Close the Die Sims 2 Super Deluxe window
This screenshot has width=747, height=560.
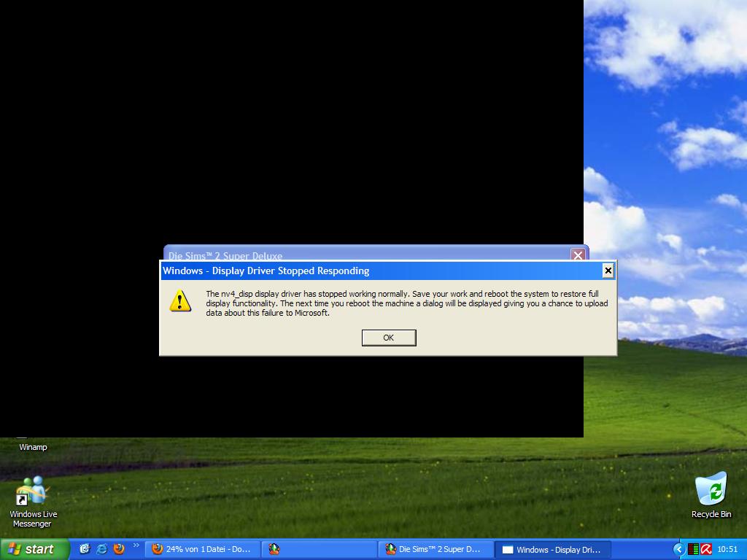tap(578, 255)
